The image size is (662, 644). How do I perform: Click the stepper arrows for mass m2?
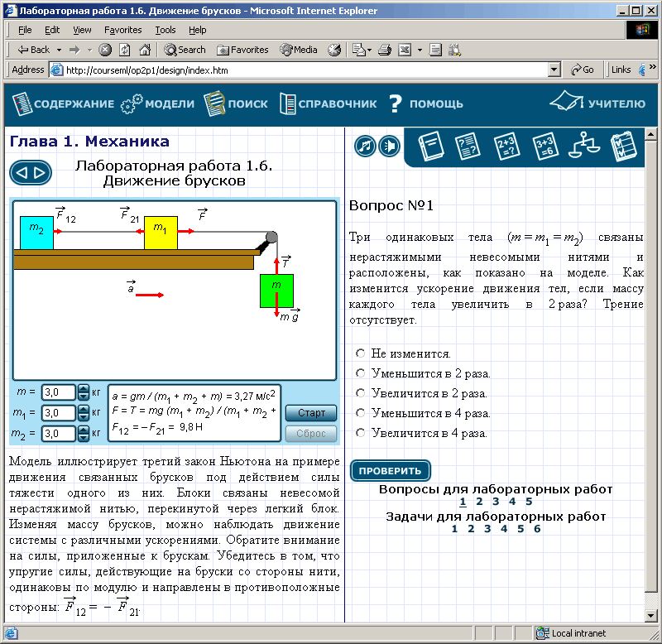(x=83, y=433)
